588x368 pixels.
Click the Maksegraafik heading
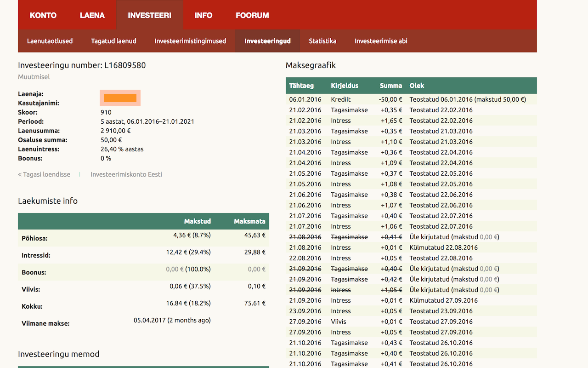[311, 65]
